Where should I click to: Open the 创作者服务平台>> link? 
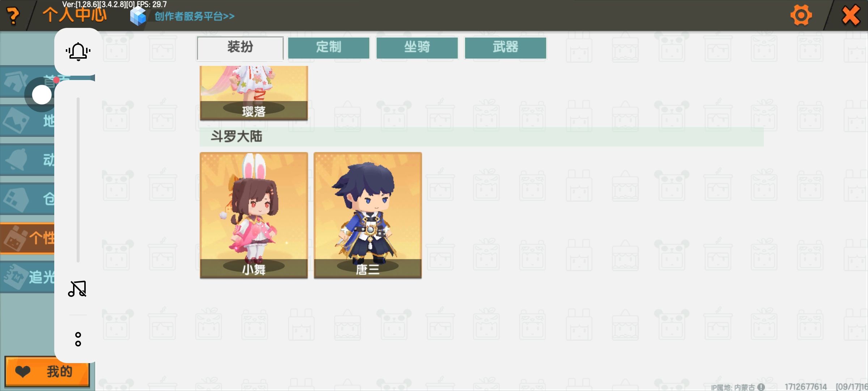[x=195, y=16]
